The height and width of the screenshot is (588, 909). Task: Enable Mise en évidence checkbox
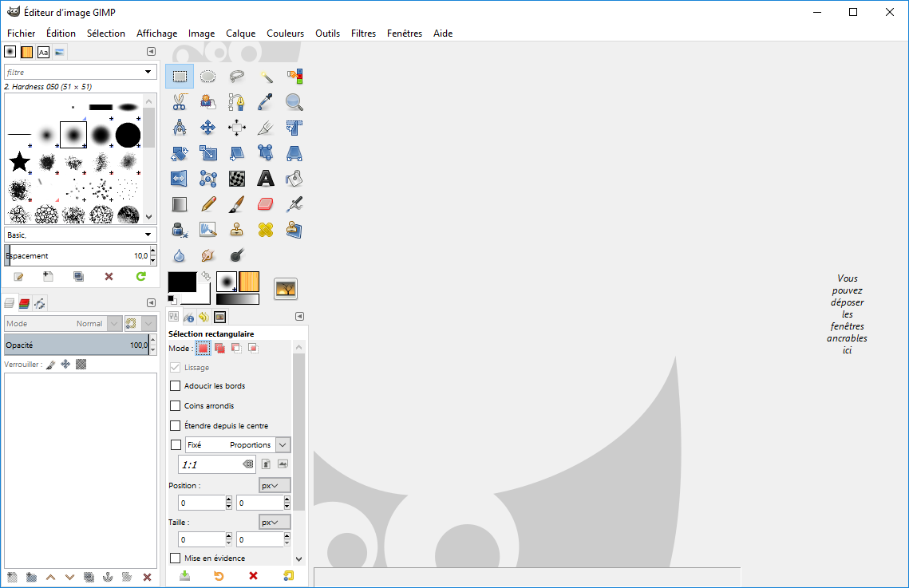(175, 558)
